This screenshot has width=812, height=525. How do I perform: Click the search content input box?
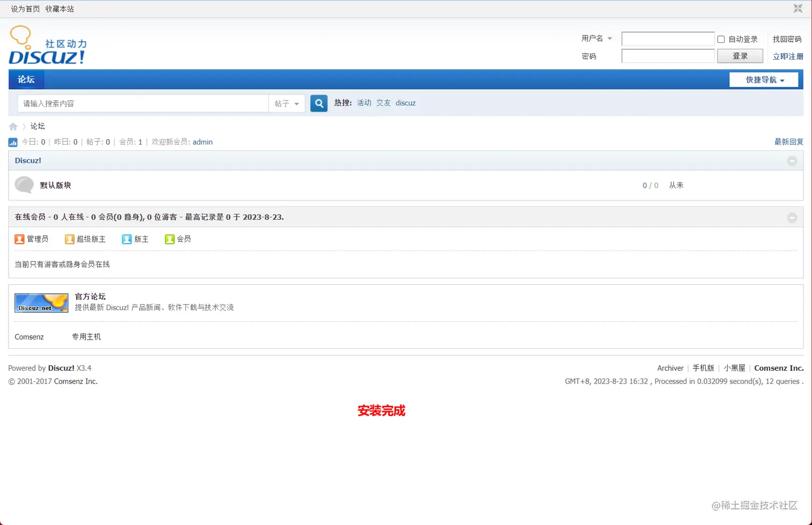tap(143, 104)
